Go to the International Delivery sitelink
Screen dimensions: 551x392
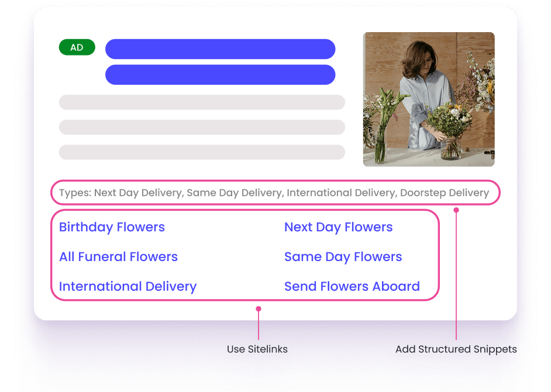128,287
